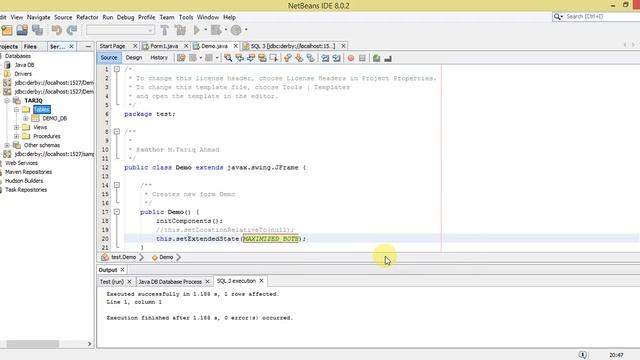Open the Profile Project dropdown arrow
640x360 pixels.
(246, 30)
